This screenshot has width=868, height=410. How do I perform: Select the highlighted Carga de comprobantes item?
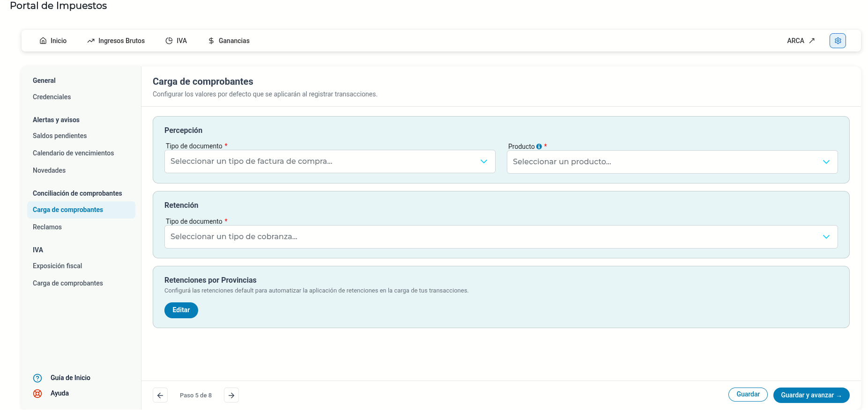point(81,210)
